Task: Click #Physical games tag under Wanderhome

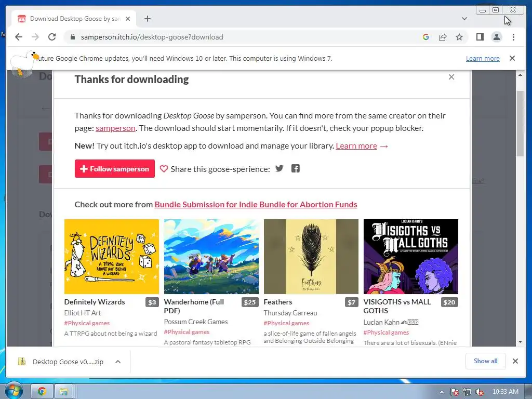Action: click(187, 332)
